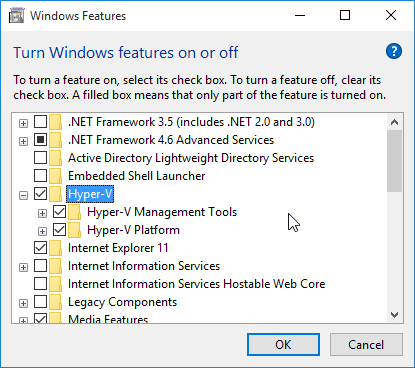This screenshot has height=368, width=415.
Task: Enable the Legacy Components checkbox
Action: click(40, 302)
